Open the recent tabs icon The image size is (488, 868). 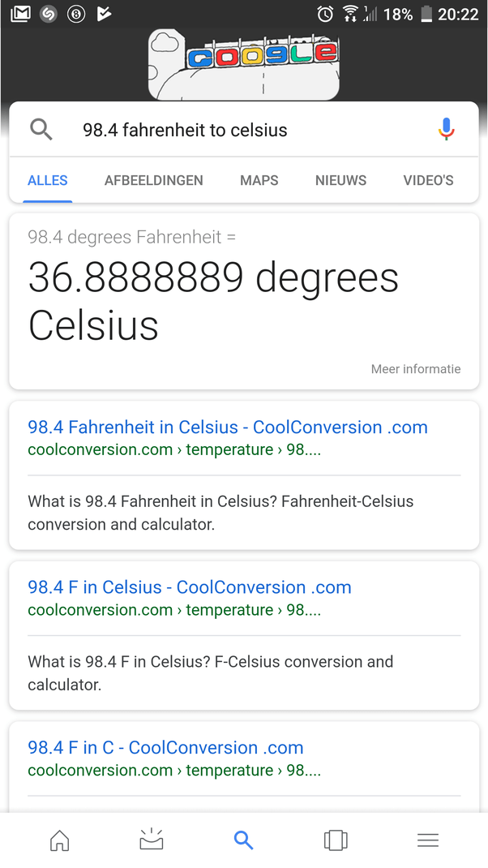coord(336,840)
